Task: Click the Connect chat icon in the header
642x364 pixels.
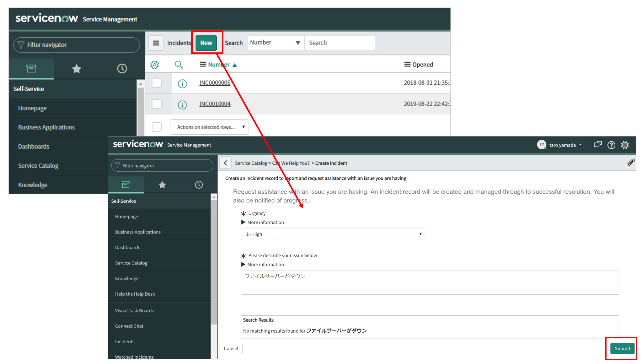Action: (597, 145)
